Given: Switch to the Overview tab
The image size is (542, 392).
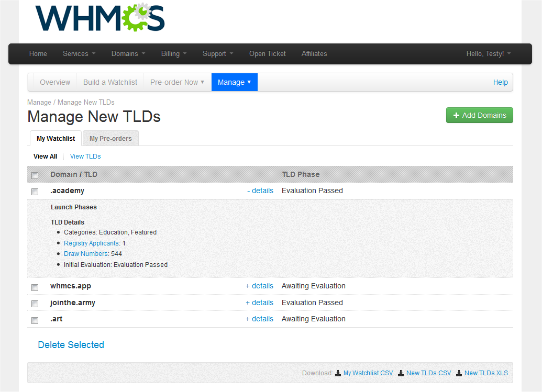Looking at the screenshot, I should [55, 82].
